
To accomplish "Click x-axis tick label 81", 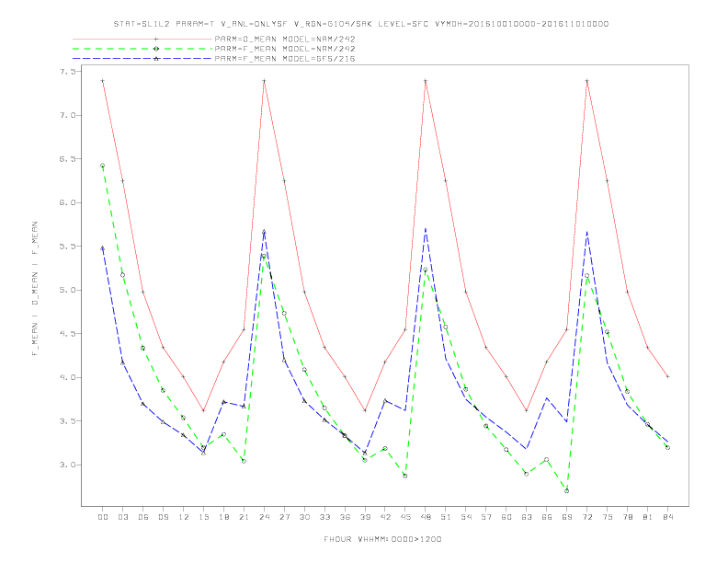I will click(648, 517).
